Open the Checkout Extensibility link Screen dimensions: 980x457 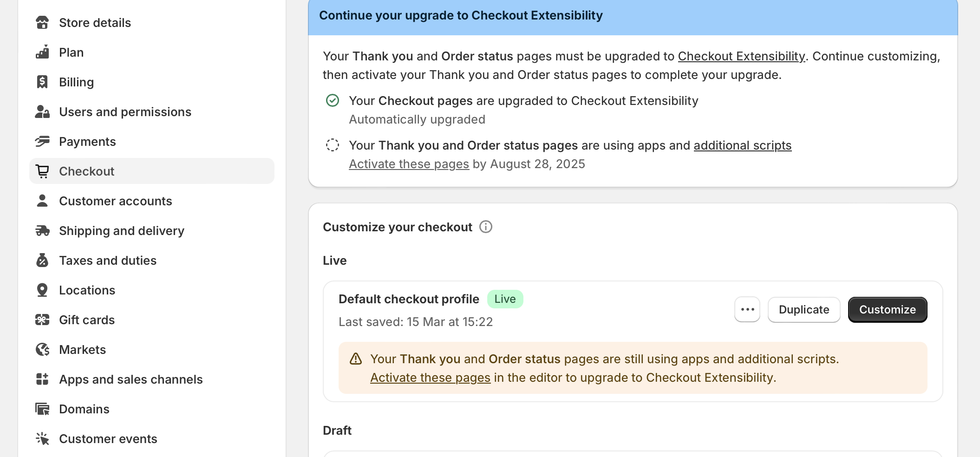(741, 56)
